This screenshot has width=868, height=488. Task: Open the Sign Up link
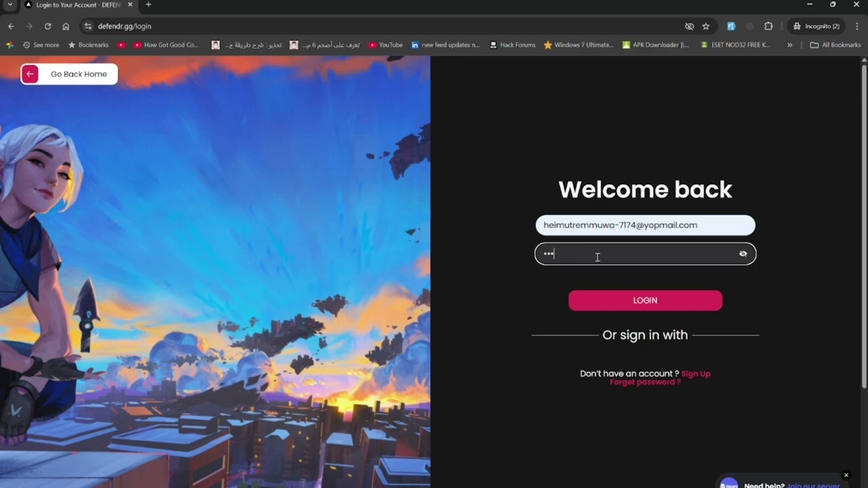696,373
